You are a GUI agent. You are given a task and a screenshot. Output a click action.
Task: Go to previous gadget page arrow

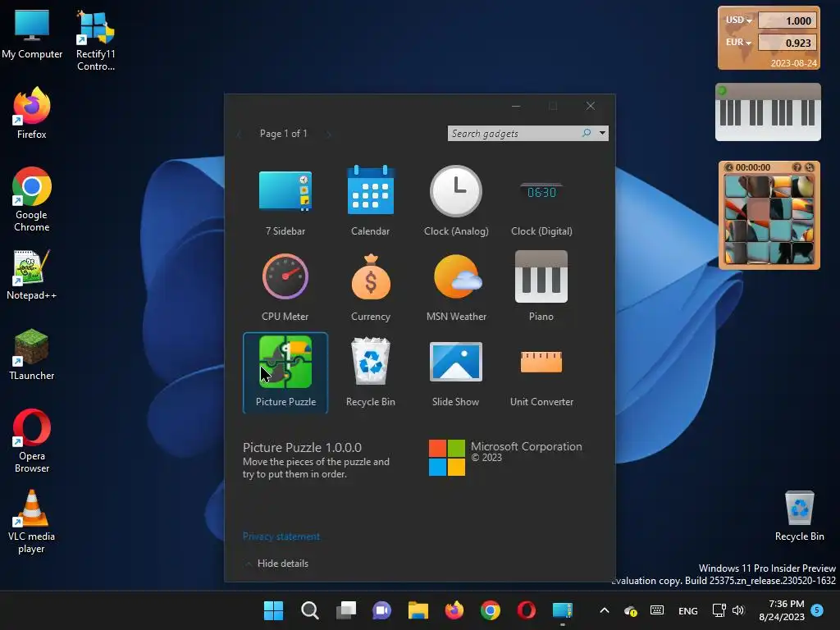(x=239, y=134)
